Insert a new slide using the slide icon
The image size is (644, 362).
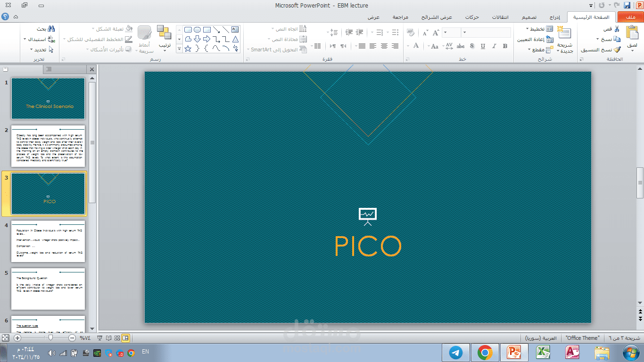coord(564,33)
